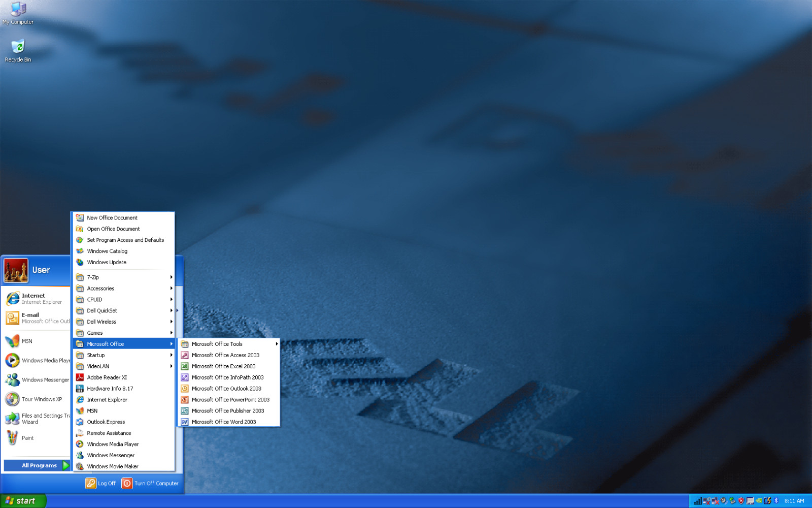
Task: Open pinned Windows Media Player in left pane
Action: [x=37, y=360]
